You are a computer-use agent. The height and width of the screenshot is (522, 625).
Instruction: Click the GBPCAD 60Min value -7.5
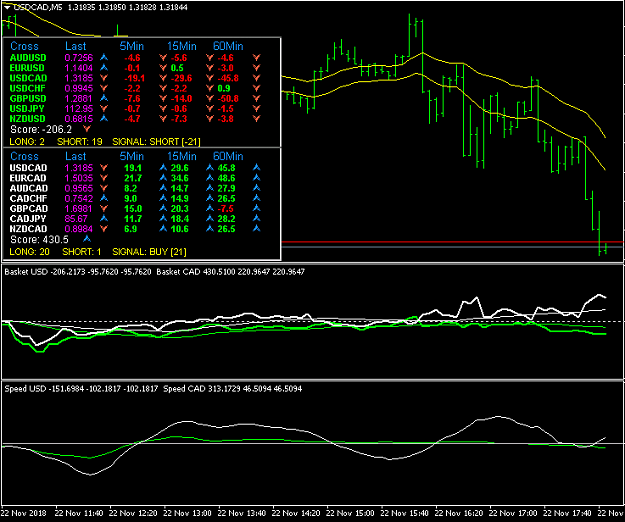[226, 208]
